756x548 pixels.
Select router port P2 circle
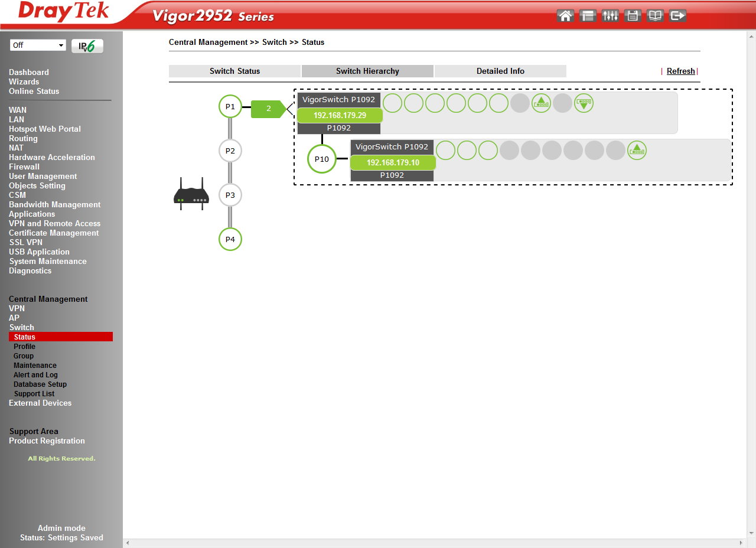coord(230,151)
